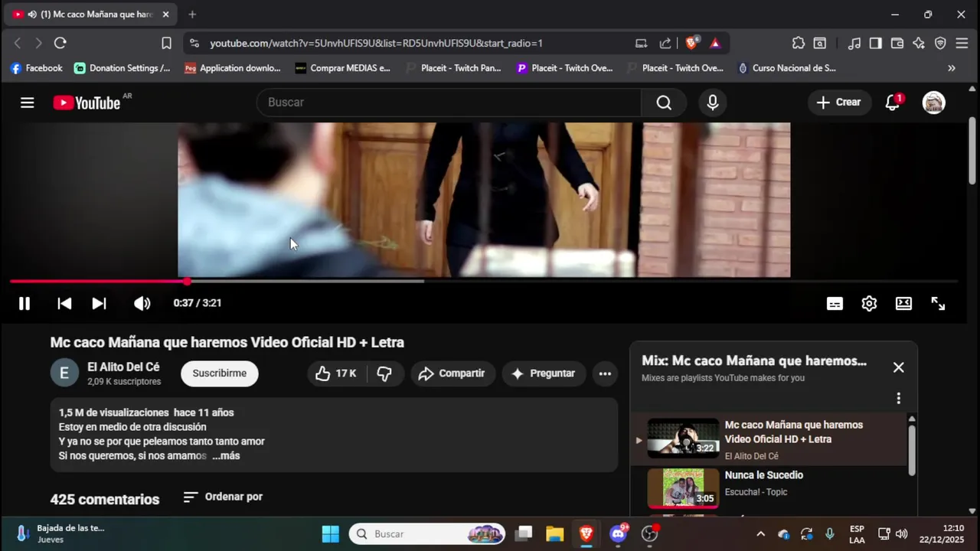
Task: Bookmark this page via bookmark icon
Action: tap(166, 44)
